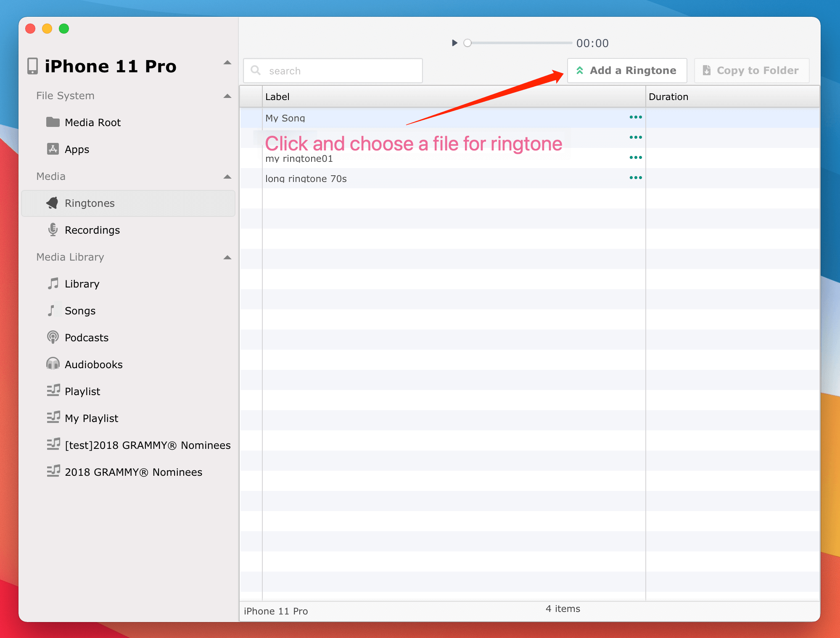Click inside the search field
Viewport: 840px width, 638px height.
point(333,71)
